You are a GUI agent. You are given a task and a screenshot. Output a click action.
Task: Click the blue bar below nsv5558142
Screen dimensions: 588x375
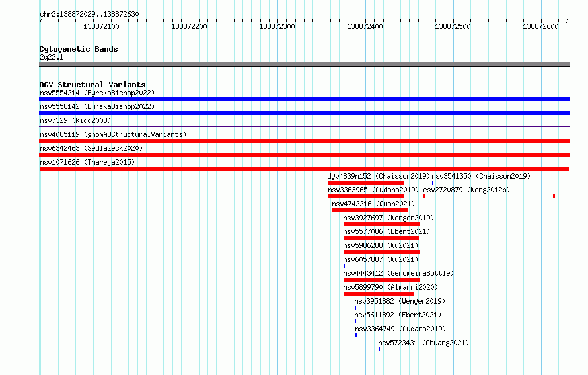pos(304,113)
